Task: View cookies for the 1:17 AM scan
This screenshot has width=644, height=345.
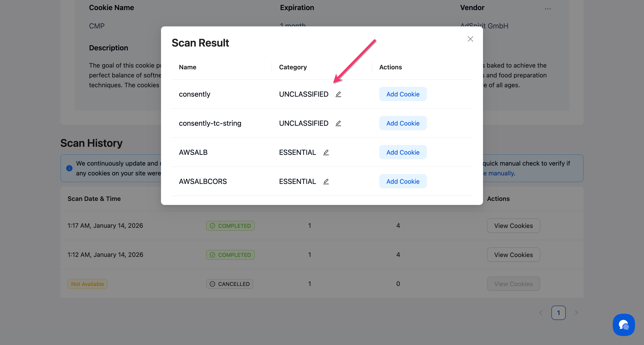Action: click(x=513, y=226)
